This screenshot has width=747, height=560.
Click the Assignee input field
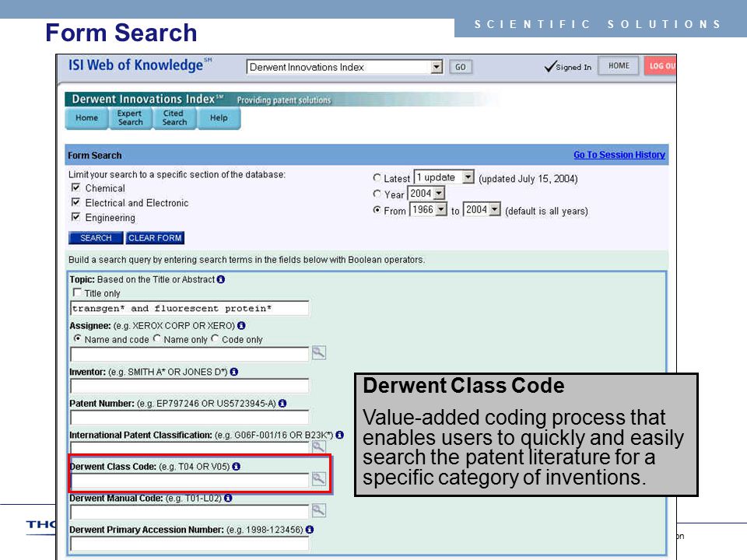190,354
